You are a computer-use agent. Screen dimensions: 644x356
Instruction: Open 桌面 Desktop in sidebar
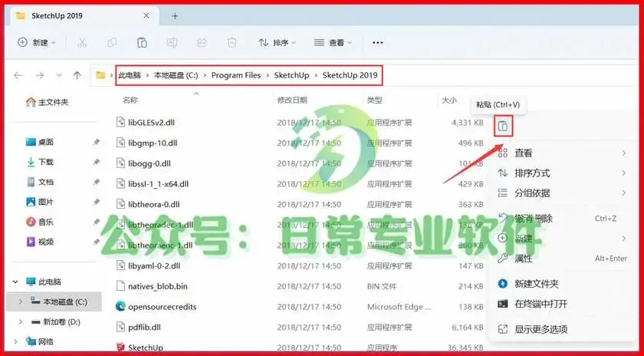click(40, 142)
